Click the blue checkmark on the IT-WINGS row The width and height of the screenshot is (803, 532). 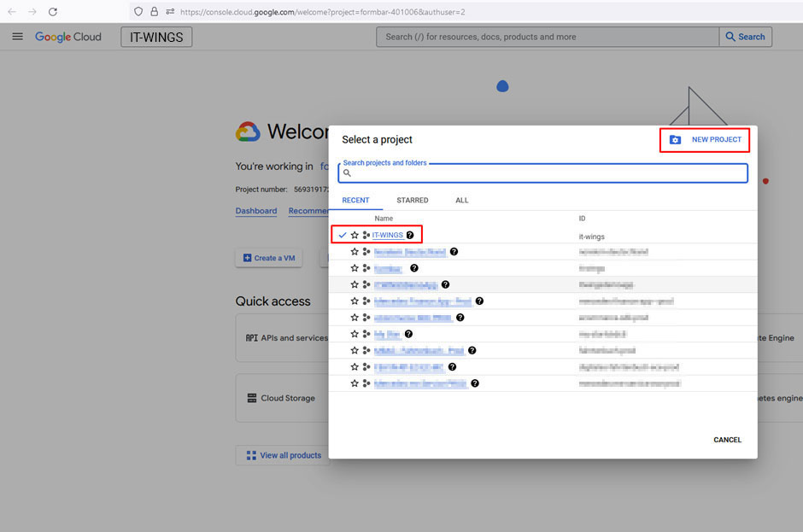(x=343, y=235)
